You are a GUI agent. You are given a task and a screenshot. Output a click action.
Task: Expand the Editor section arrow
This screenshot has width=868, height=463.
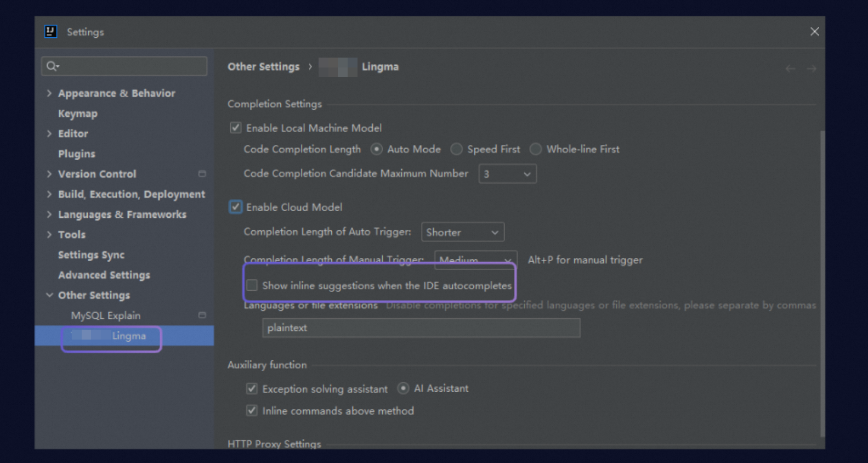[49, 133]
